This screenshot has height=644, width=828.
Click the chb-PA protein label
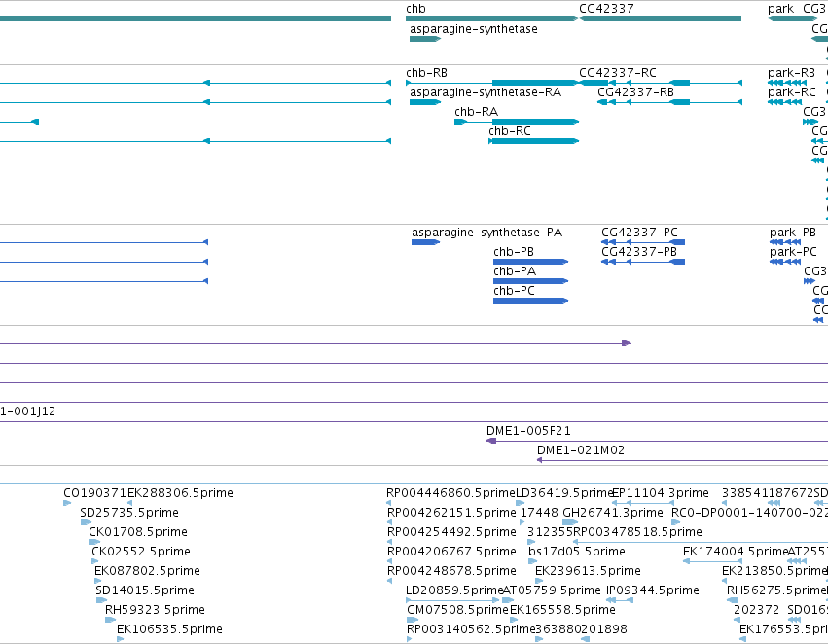point(515,271)
